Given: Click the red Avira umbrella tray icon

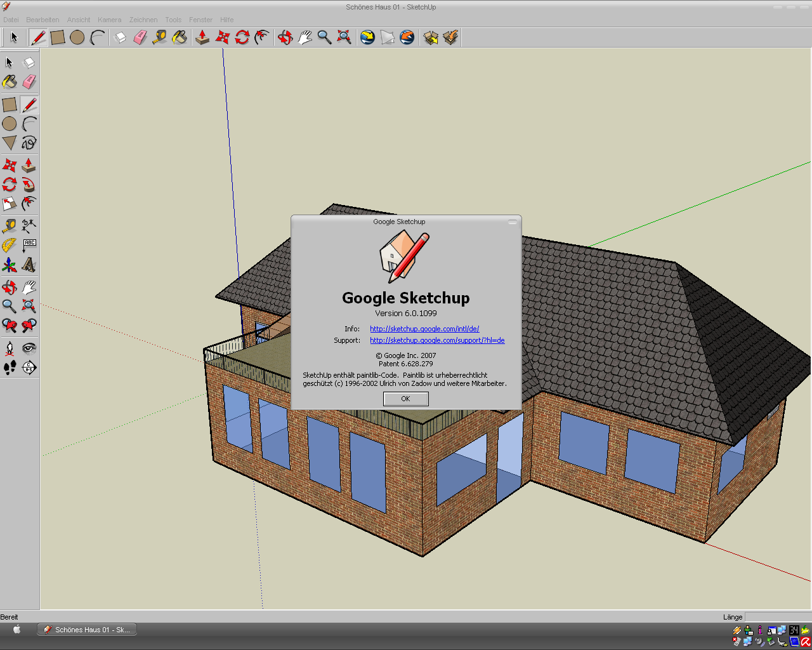Looking at the screenshot, I should point(806,642).
